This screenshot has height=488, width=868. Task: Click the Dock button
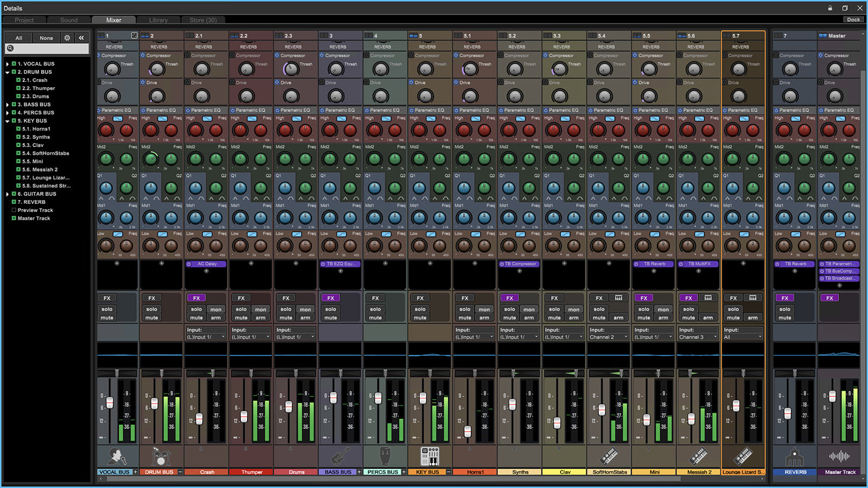click(x=853, y=19)
